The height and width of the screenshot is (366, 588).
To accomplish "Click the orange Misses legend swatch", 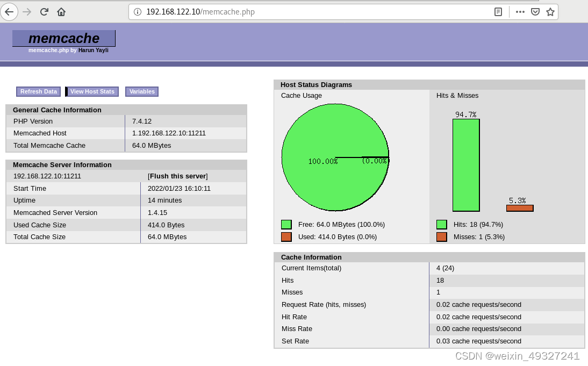I will pos(441,236).
